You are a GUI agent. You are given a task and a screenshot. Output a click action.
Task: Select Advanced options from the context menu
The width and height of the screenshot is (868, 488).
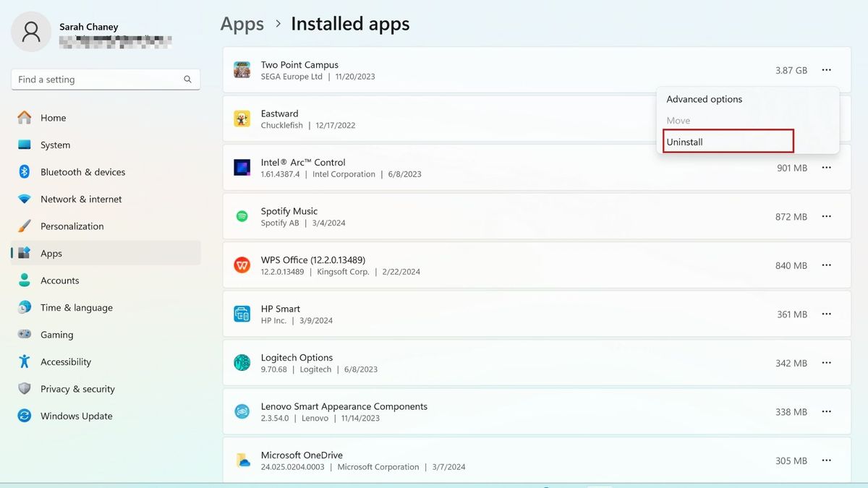pos(704,99)
